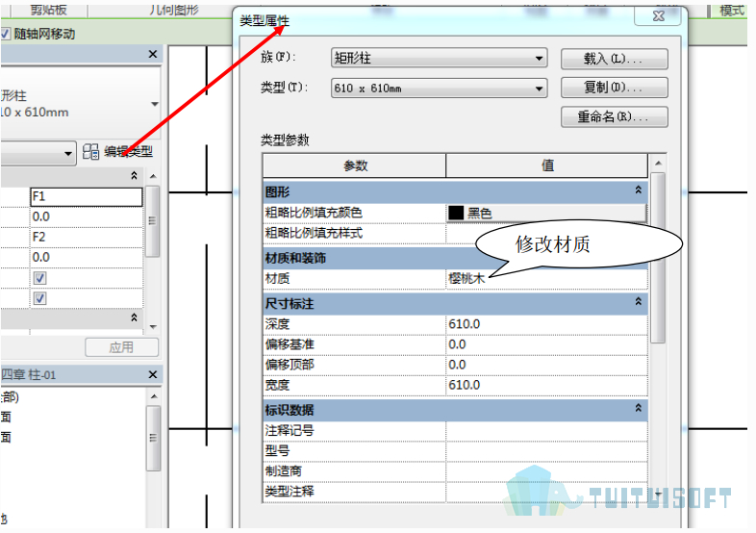Viewport: 756px width, 533px height.
Task: Click the 粗略比例填充样式 value cell
Action: point(546,234)
